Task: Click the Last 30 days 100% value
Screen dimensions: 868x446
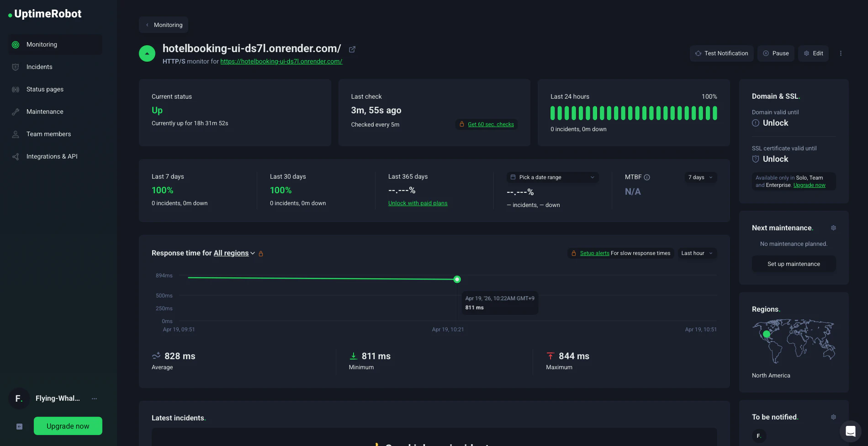Action: [281, 190]
